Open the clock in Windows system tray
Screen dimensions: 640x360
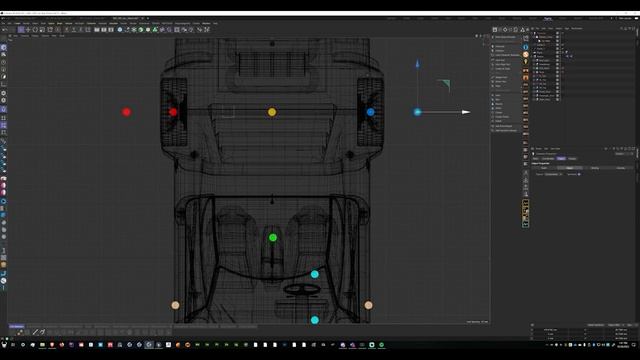click(x=623, y=345)
